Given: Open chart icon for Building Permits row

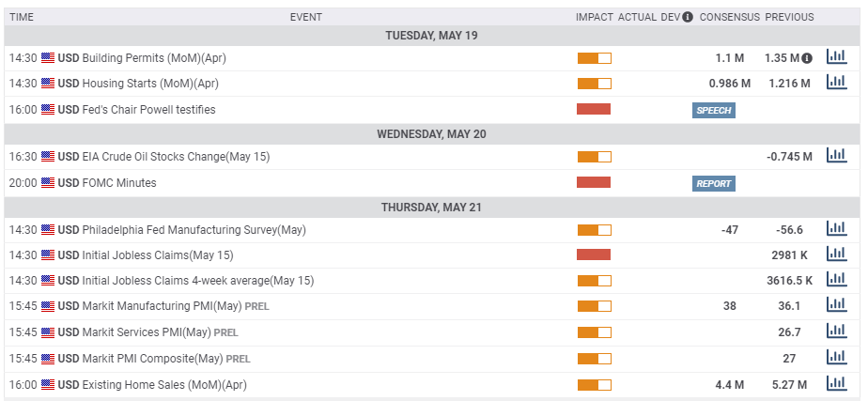Looking at the screenshot, I should tap(836, 56).
